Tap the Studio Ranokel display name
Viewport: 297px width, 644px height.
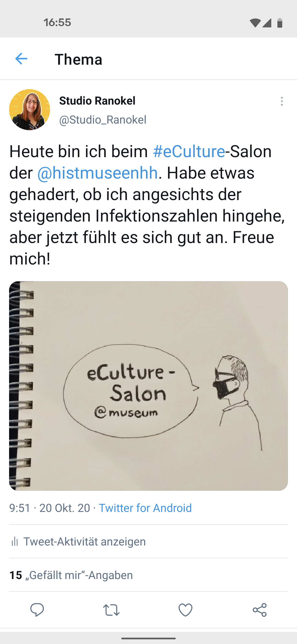point(97,101)
